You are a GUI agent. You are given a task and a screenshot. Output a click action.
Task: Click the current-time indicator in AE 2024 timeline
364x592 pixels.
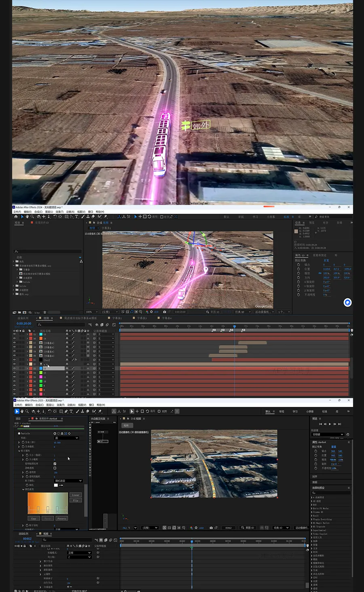tap(235, 326)
